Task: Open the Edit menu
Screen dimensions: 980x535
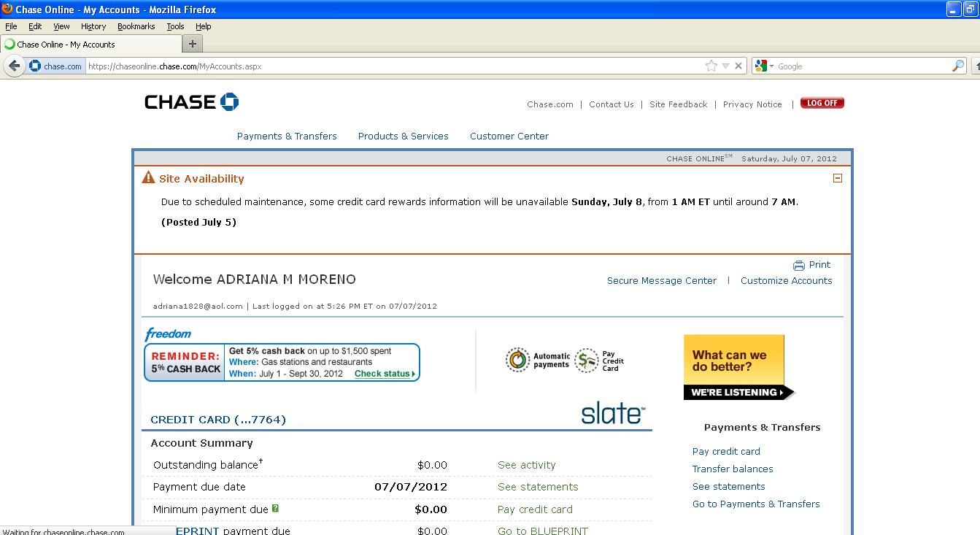Action: coord(35,26)
